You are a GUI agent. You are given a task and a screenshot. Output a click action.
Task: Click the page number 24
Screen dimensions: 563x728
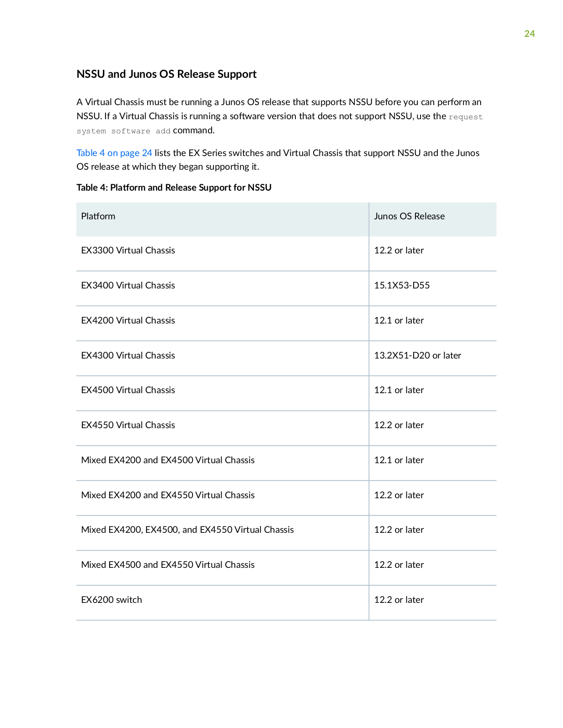pyautogui.click(x=529, y=34)
